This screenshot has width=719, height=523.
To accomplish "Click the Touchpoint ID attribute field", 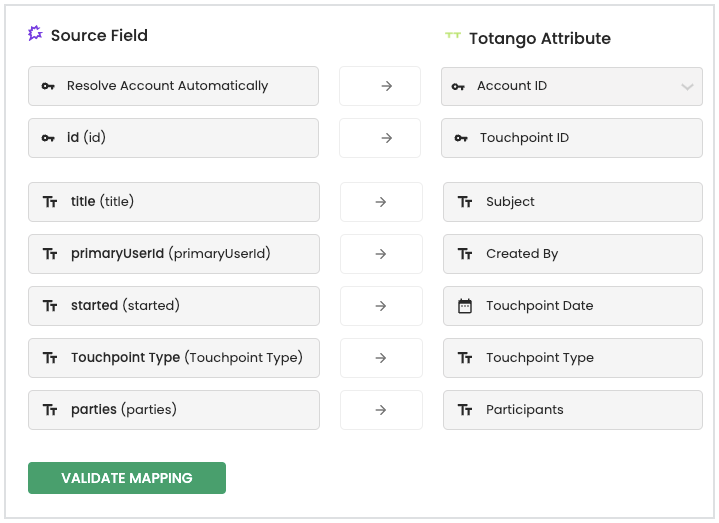I will pyautogui.click(x=572, y=138).
